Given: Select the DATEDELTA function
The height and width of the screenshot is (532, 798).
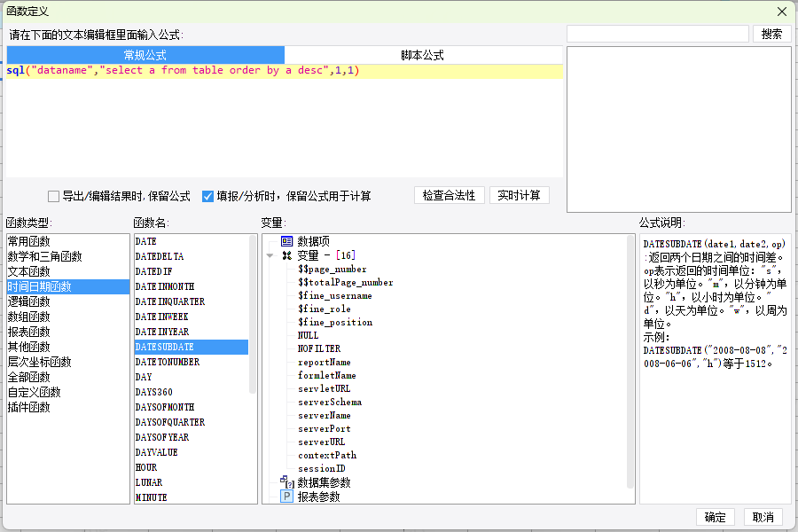Looking at the screenshot, I should pyautogui.click(x=192, y=256).
